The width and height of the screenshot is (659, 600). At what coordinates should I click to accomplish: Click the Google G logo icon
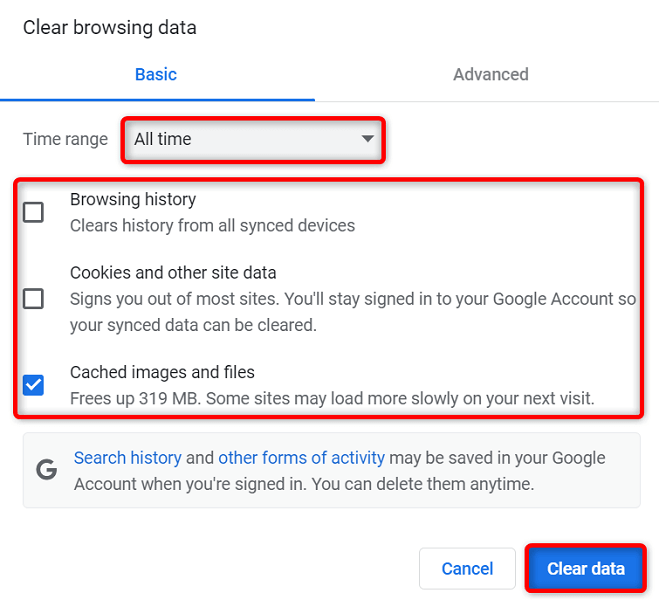pos(47,471)
